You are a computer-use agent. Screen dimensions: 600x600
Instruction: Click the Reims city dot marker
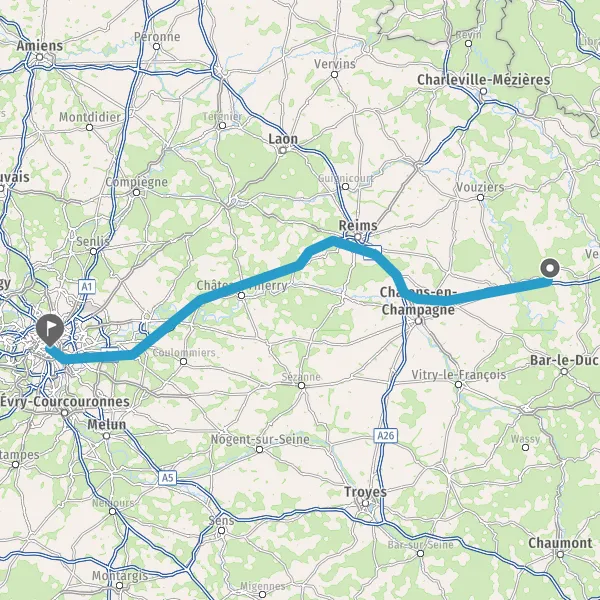(357, 237)
